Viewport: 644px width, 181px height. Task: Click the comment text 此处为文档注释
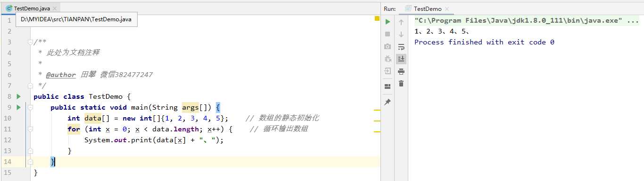point(73,53)
